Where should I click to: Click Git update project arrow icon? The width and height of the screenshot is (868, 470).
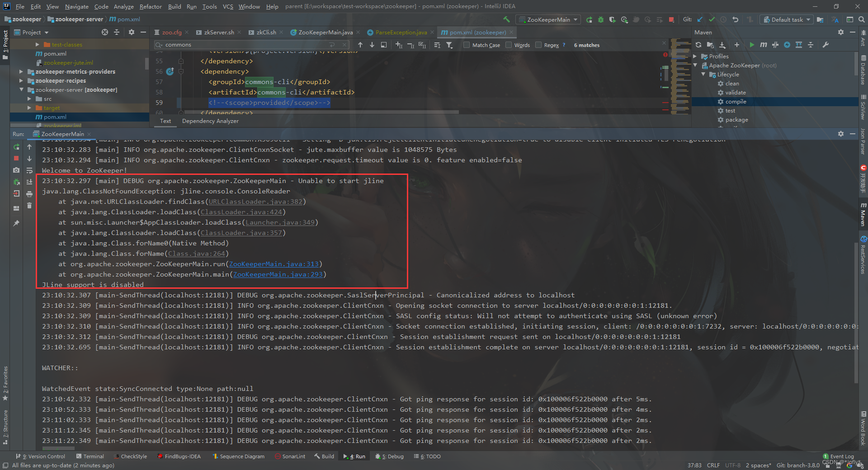click(x=700, y=19)
